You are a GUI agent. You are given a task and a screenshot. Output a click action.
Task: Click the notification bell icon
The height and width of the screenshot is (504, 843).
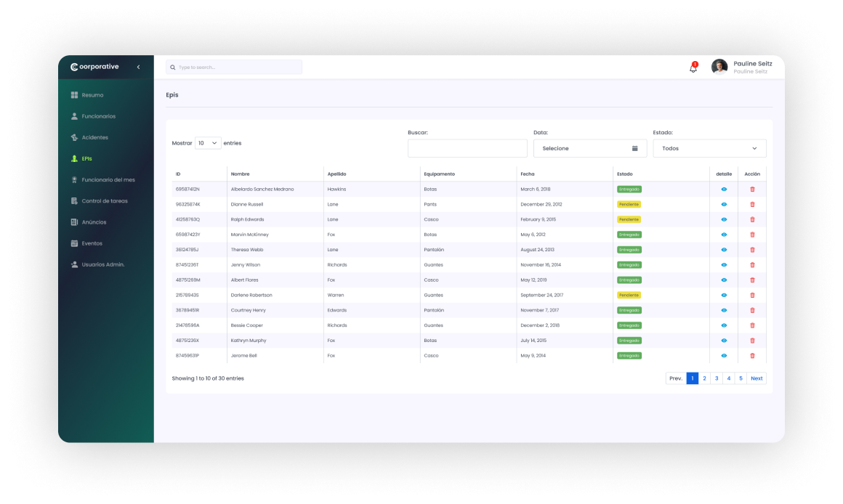click(693, 68)
